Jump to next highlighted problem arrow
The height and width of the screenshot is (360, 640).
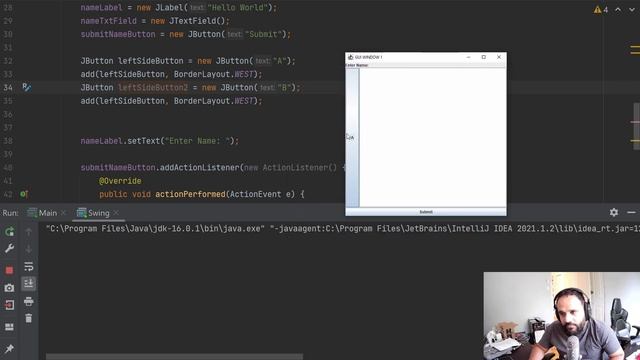pos(631,9)
